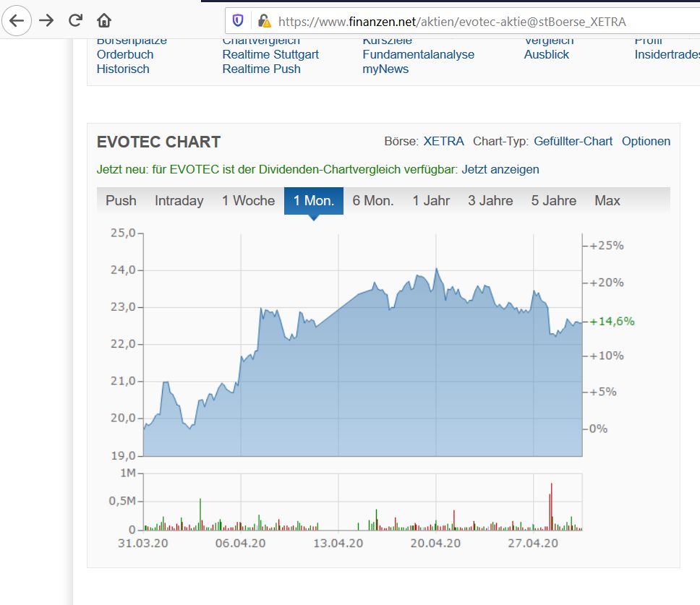This screenshot has width=700, height=605.
Task: Switch to the 6 Mon. chart tab
Action: pos(373,201)
